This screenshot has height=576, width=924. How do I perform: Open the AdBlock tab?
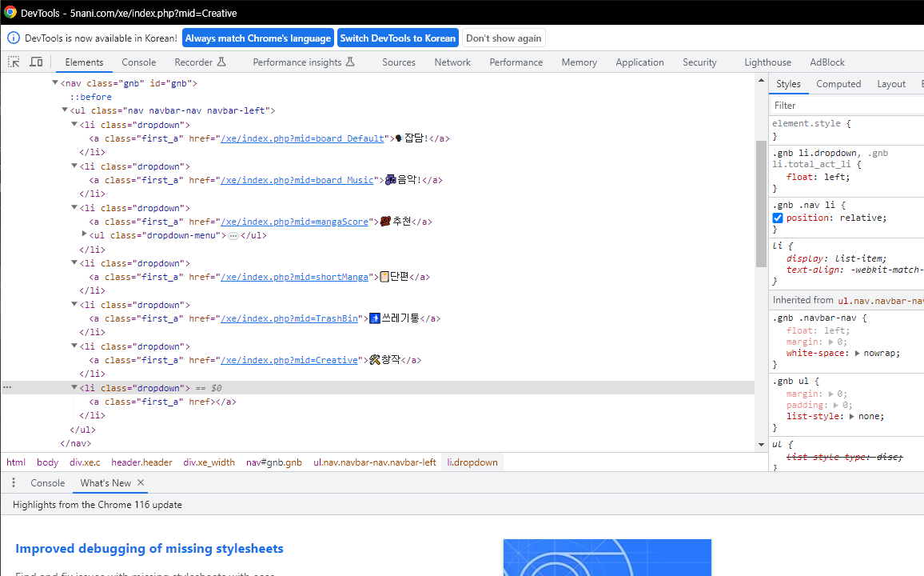coord(827,62)
